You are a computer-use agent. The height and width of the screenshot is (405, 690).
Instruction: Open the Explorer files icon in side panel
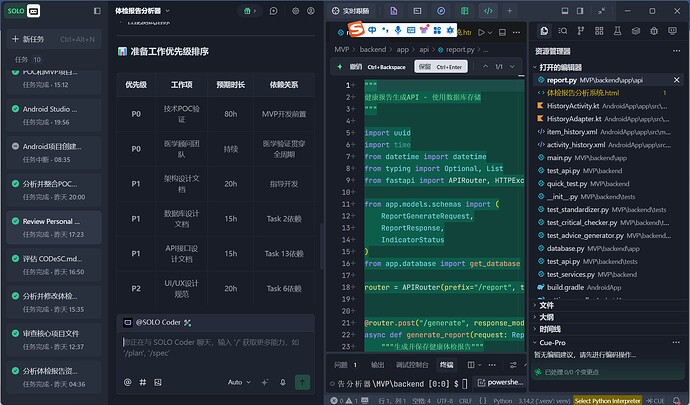coord(545,30)
